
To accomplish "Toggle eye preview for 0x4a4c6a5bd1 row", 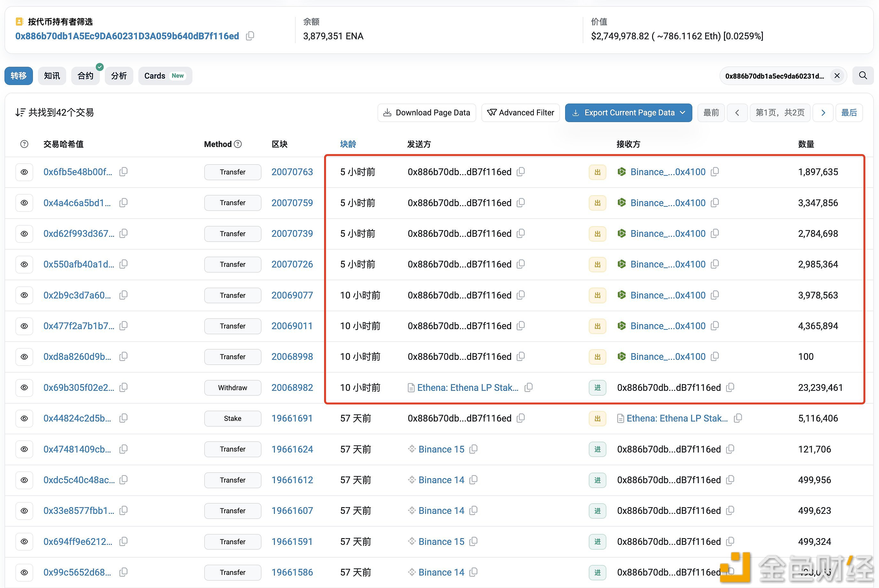I will [24, 203].
